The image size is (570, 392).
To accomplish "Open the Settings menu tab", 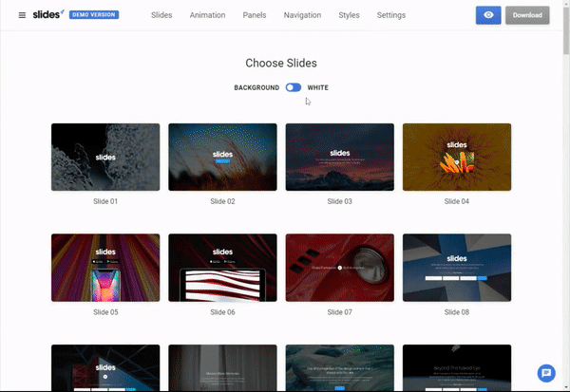I will (x=391, y=15).
